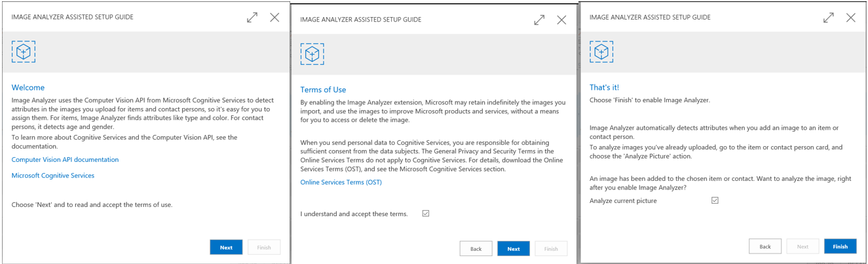Viewport: 868px width, 264px height.
Task: Click the cube icon in the Welcome dialog
Action: point(24,52)
